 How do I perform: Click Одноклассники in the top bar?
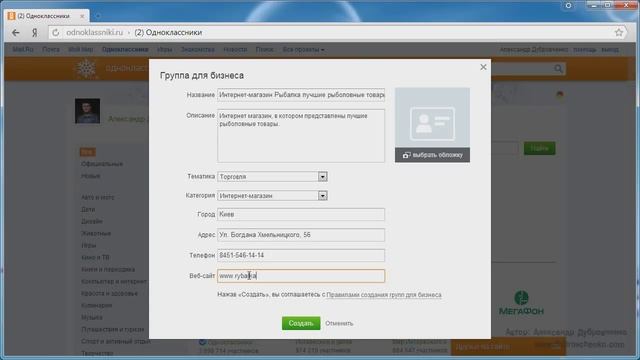[125, 49]
